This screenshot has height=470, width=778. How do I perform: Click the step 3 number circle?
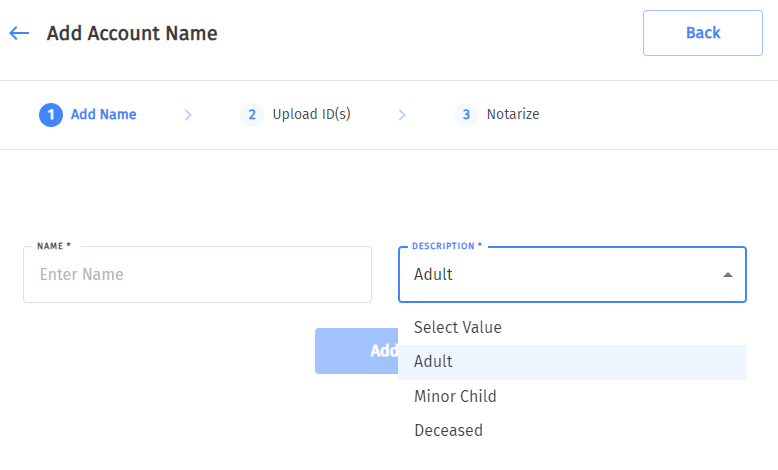(x=466, y=114)
